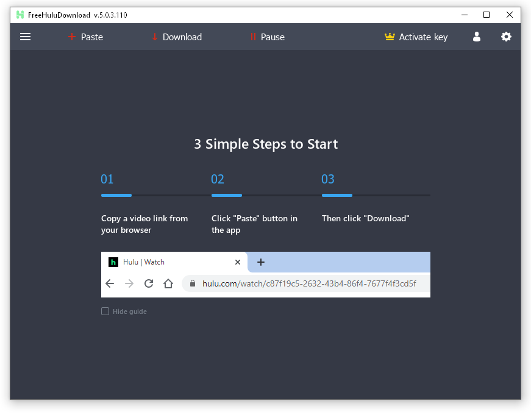The width and height of the screenshot is (531, 420).
Task: Click "Copy a video link from your browser" text
Action: (x=144, y=224)
